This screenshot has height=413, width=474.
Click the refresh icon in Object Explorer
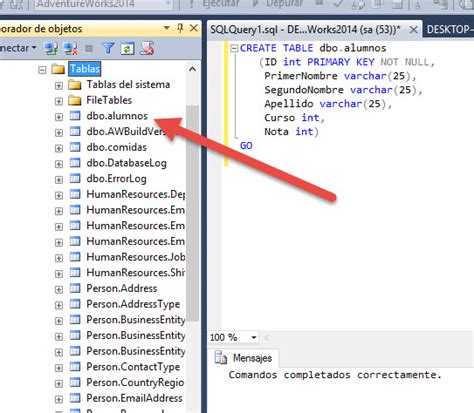[x=127, y=49]
